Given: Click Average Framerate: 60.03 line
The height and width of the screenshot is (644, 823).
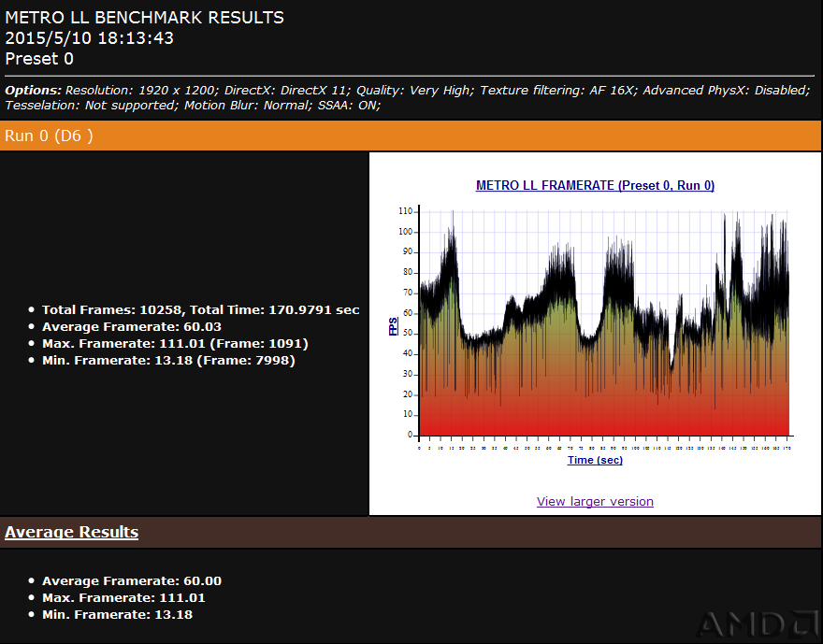Looking at the screenshot, I should [132, 327].
